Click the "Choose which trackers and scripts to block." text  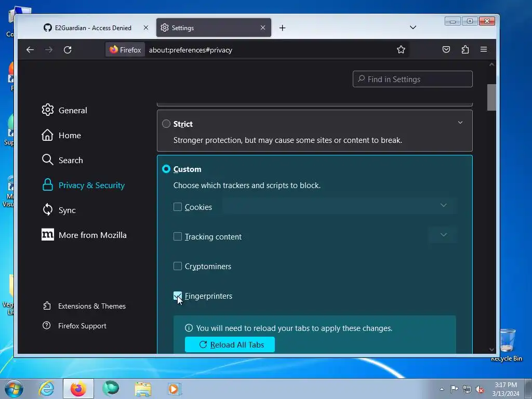click(x=247, y=185)
